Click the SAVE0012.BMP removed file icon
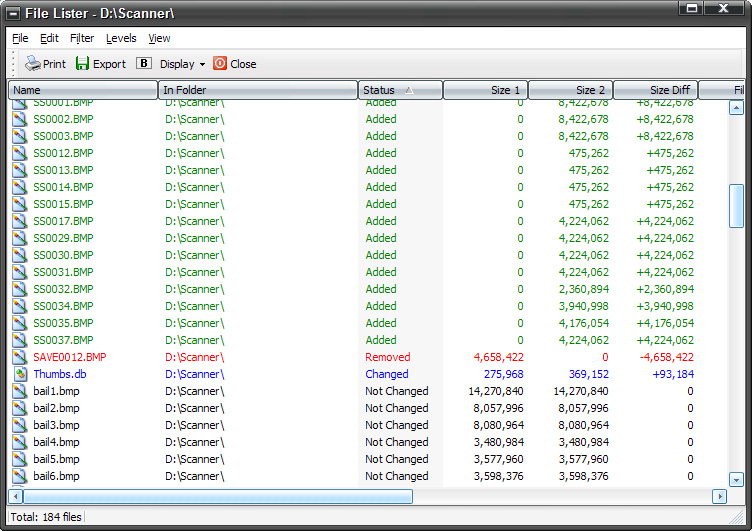The image size is (752, 531). click(20, 357)
